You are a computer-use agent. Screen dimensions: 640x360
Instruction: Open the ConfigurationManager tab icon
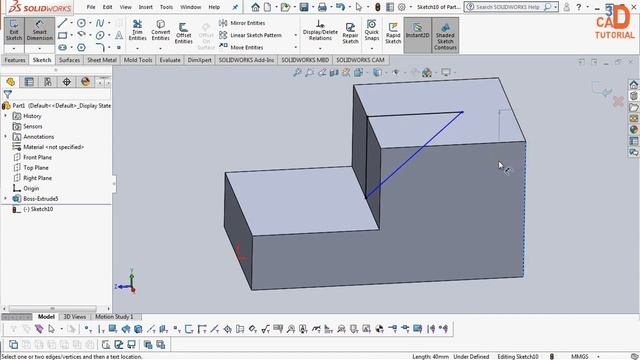[x=48, y=82]
